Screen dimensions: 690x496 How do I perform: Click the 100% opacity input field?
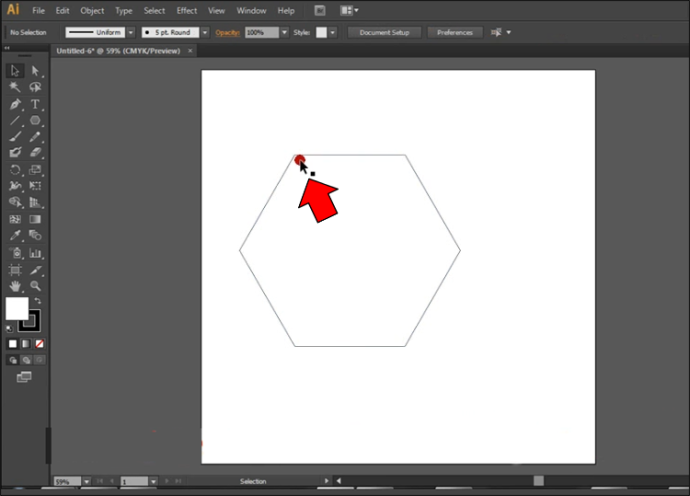click(x=262, y=33)
